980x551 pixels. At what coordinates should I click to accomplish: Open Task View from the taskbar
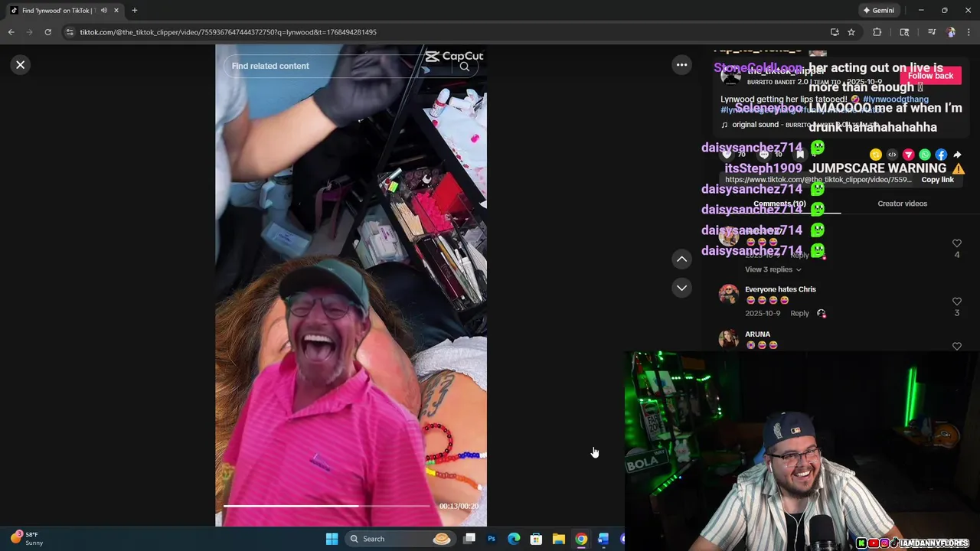[469, 539]
